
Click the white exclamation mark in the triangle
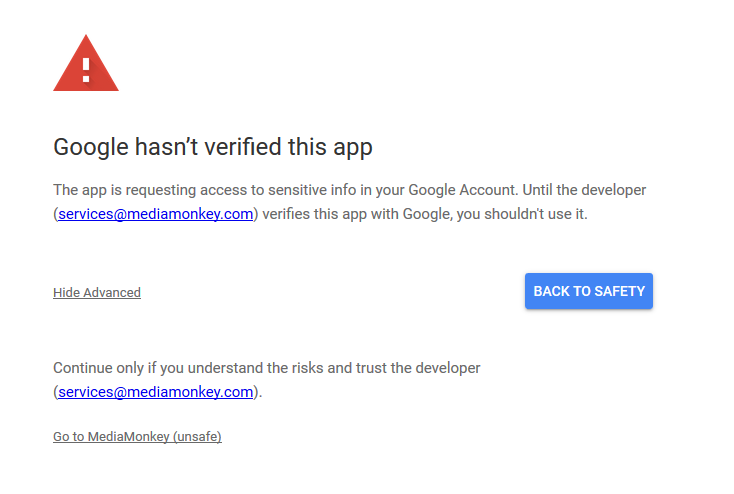(86, 69)
